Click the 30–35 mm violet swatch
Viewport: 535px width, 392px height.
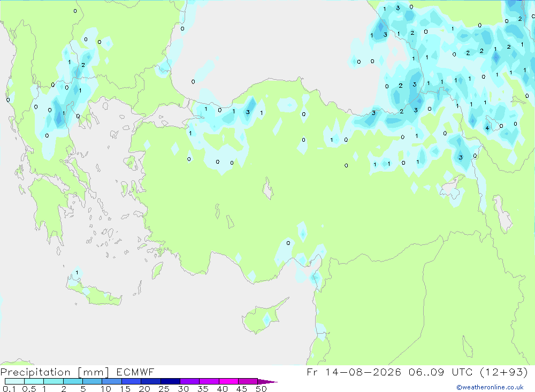pos(190,381)
